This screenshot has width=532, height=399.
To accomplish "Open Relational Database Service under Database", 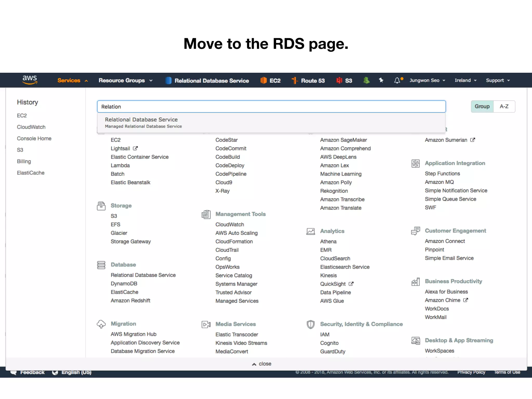I will coord(143,275).
